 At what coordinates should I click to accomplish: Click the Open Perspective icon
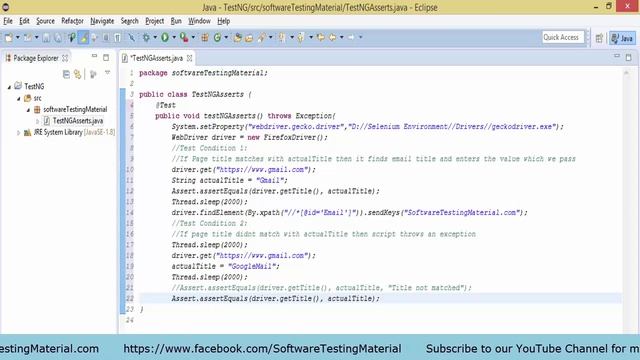click(599, 38)
